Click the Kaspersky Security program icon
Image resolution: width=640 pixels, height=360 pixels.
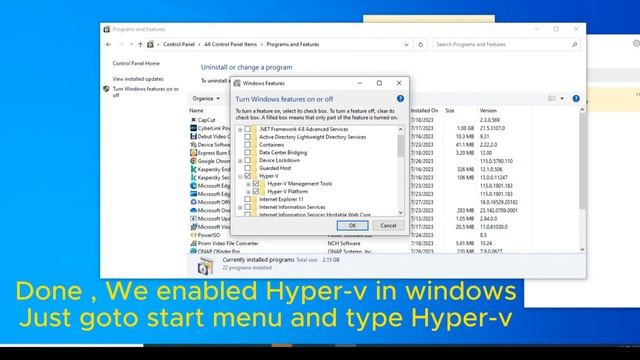click(193, 178)
